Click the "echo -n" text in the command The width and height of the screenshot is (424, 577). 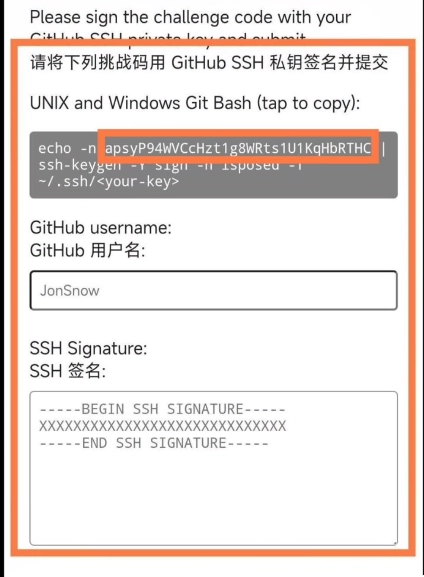pos(67,148)
